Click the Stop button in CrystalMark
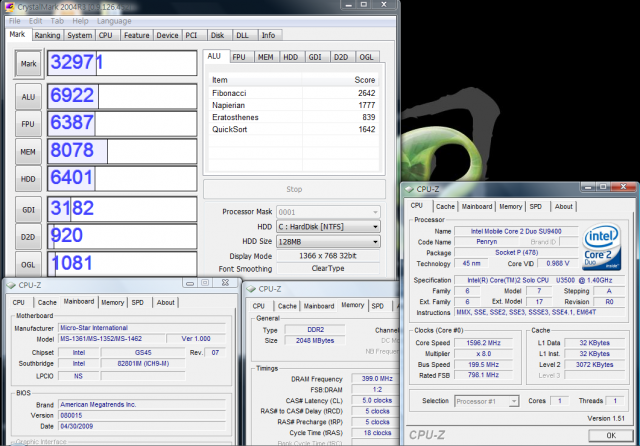The height and width of the screenshot is (446, 640). click(x=294, y=189)
